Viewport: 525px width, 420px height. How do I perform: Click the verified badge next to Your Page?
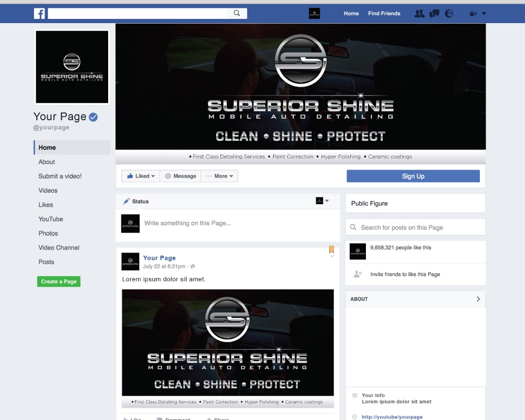tap(93, 117)
